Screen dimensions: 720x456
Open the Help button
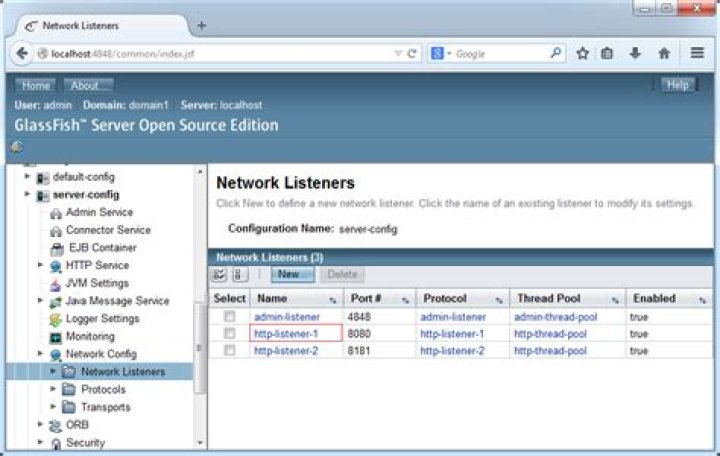[x=677, y=85]
